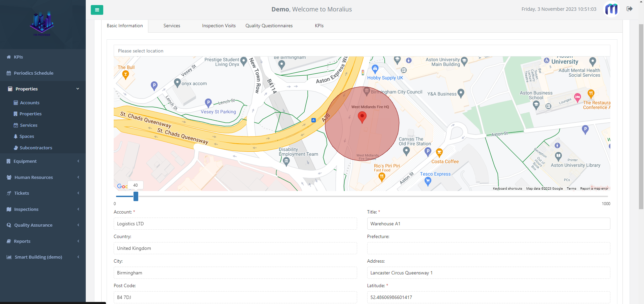Click the Reports book icon in the sidebar
The width and height of the screenshot is (644, 304).
pos(9,241)
